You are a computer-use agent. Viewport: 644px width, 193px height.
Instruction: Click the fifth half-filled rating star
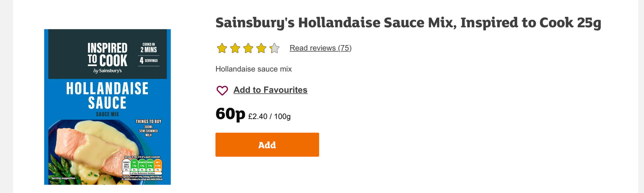(x=275, y=49)
